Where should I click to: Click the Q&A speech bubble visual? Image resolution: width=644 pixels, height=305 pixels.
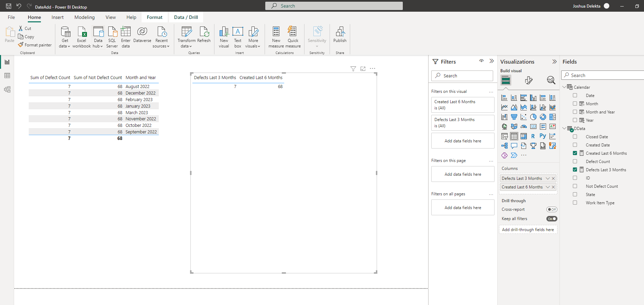(514, 146)
